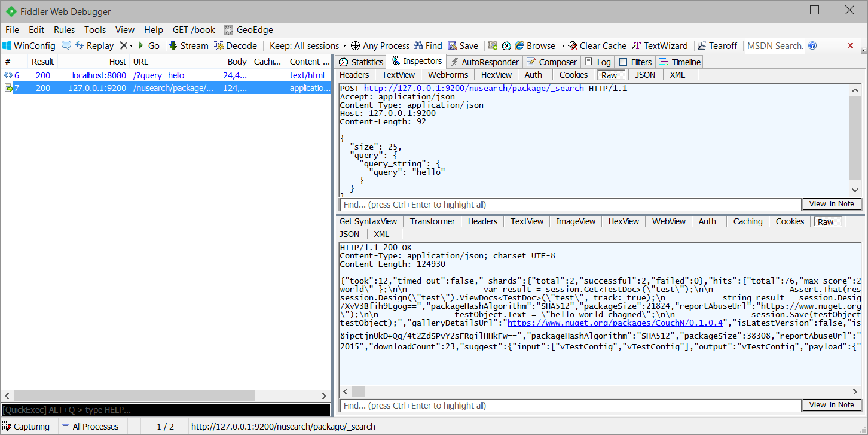This screenshot has width=868, height=435.
Task: Tick the Filters tab checkbox
Action: point(623,62)
